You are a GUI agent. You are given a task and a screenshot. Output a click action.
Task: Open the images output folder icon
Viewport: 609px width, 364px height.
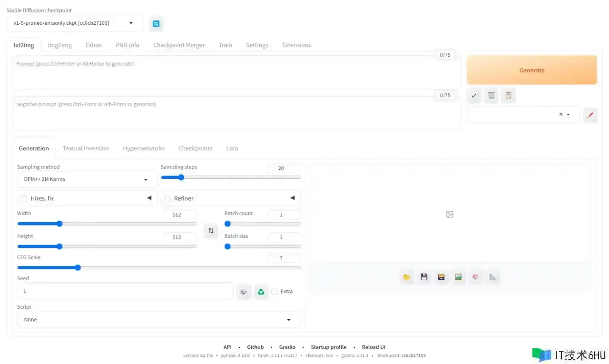point(407,277)
